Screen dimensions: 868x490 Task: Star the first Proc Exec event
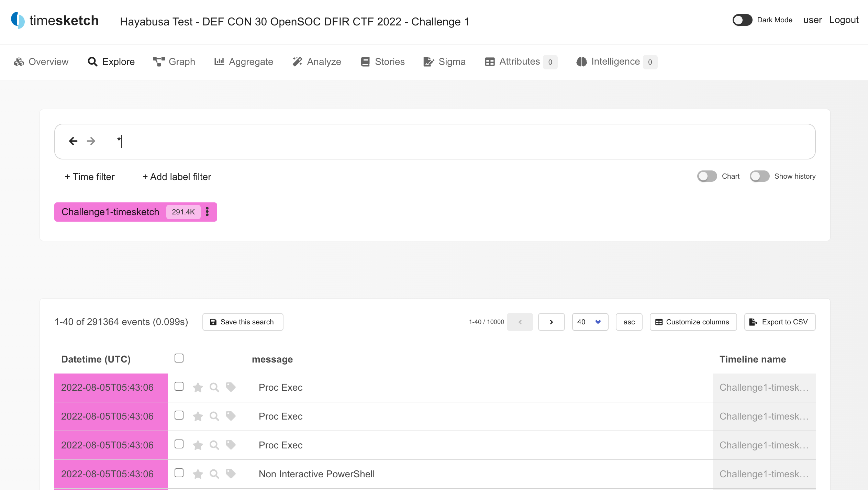198,388
